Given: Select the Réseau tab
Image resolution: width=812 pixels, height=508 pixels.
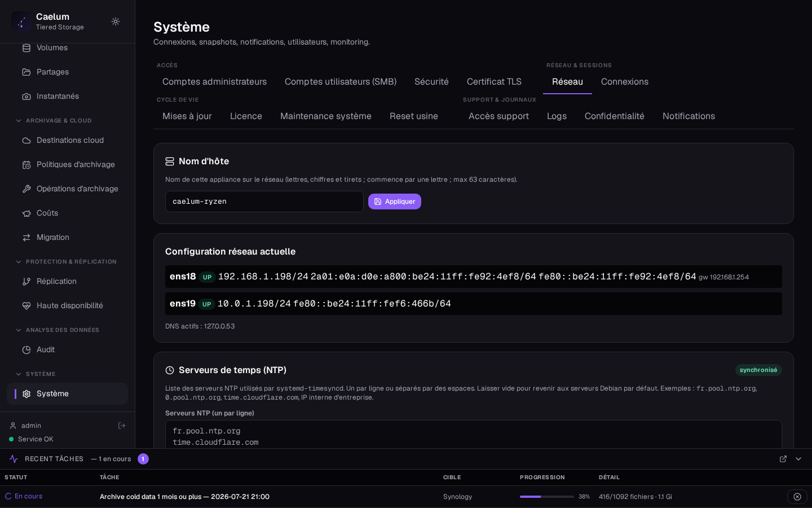Looking at the screenshot, I should click(x=567, y=82).
